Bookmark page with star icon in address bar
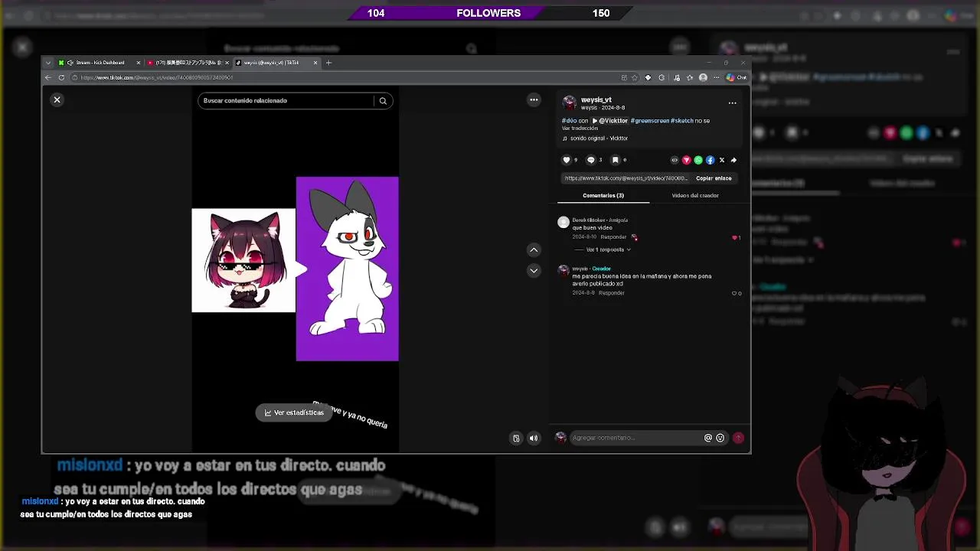 (635, 77)
